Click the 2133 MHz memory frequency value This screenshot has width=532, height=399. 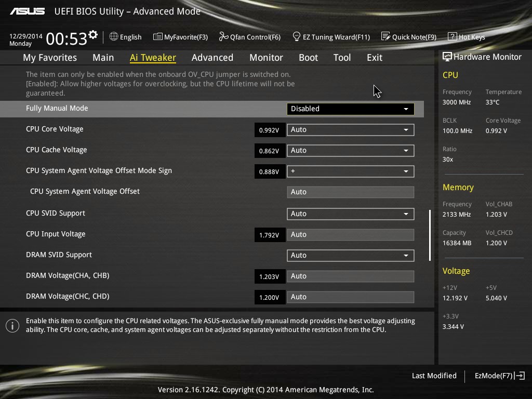(x=456, y=215)
